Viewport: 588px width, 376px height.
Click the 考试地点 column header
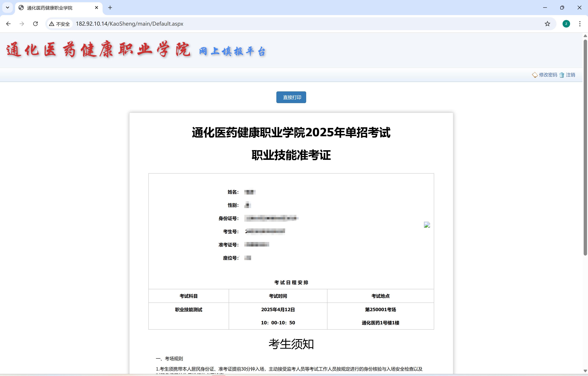(x=380, y=296)
